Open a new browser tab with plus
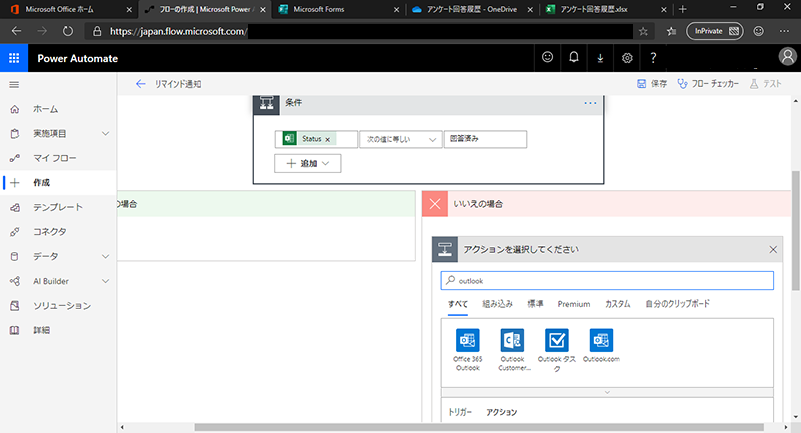The width and height of the screenshot is (801, 433). click(x=682, y=9)
